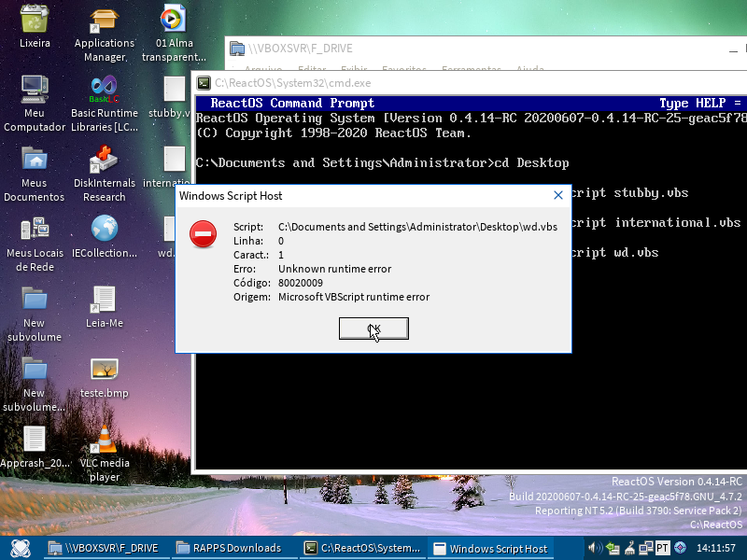
Task: Click the volume speaker tray icon
Action: [x=595, y=548]
